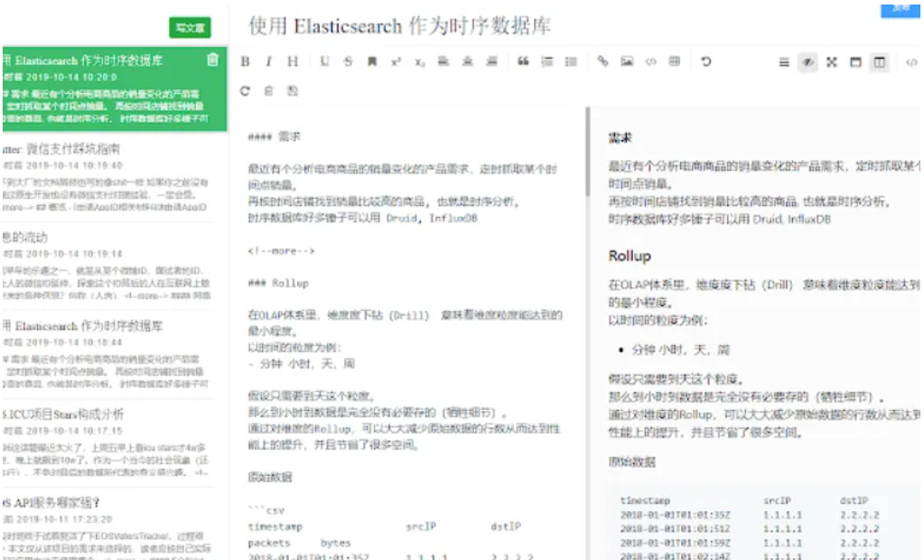Viewport: 924px width, 560px height.
Task: Undo the last edit
Action: click(x=706, y=61)
